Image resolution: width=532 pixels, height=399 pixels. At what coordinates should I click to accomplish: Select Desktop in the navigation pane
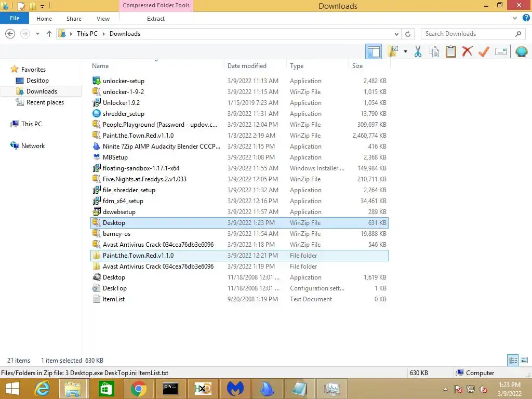coord(37,81)
